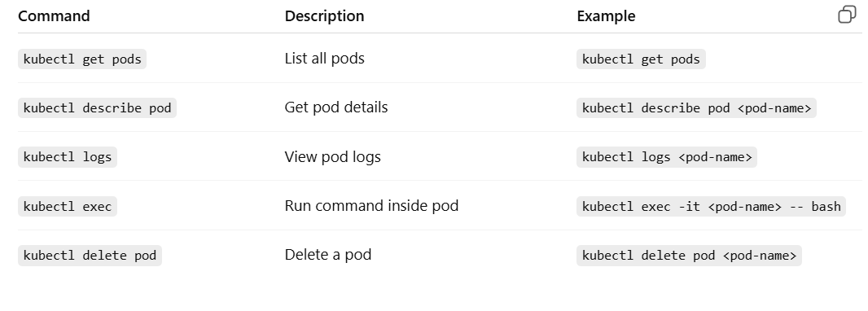868x311 pixels.
Task: Click the kubectl get pods command cell
Action: point(82,59)
